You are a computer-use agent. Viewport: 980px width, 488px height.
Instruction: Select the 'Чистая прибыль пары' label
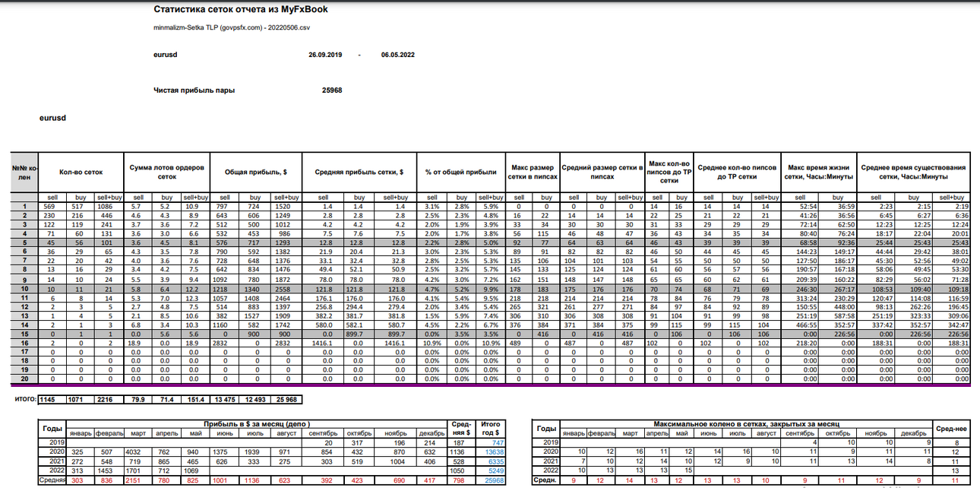[194, 90]
